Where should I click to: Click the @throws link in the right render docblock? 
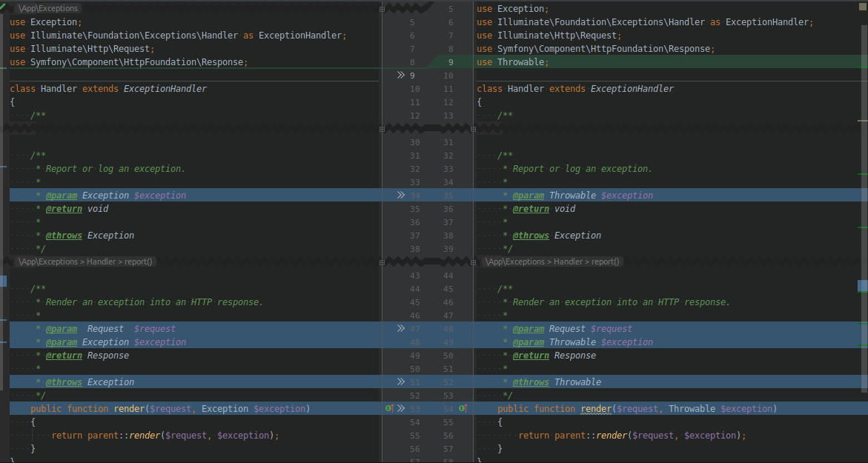pos(530,382)
